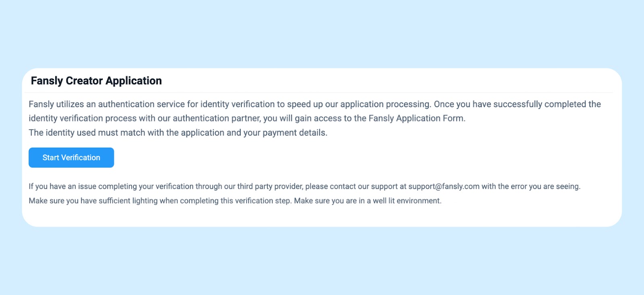The height and width of the screenshot is (295, 644).
Task: Click the line 'The identity used must match'
Action: [178, 132]
